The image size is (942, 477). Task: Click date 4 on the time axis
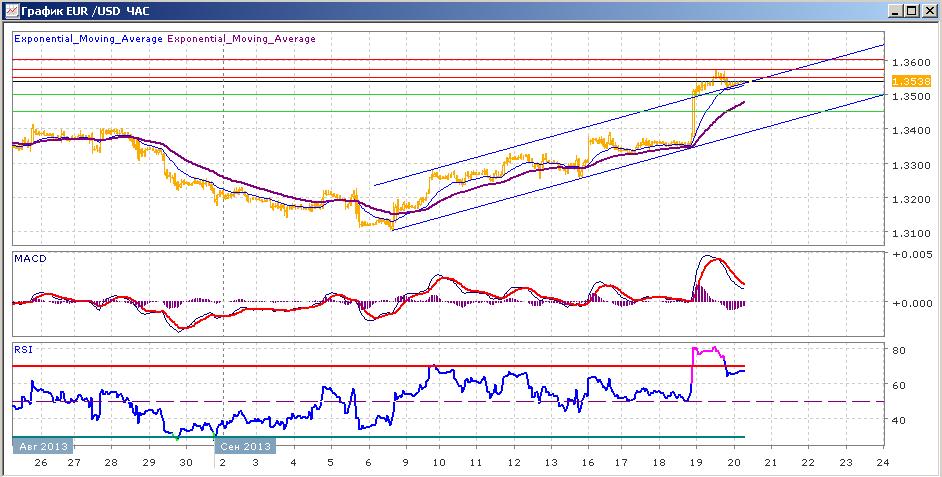[x=293, y=463]
